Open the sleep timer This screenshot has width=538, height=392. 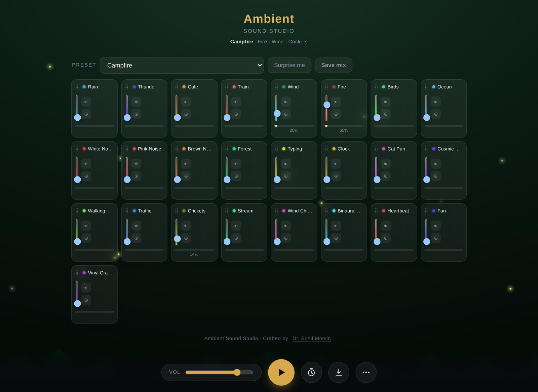pyautogui.click(x=311, y=372)
